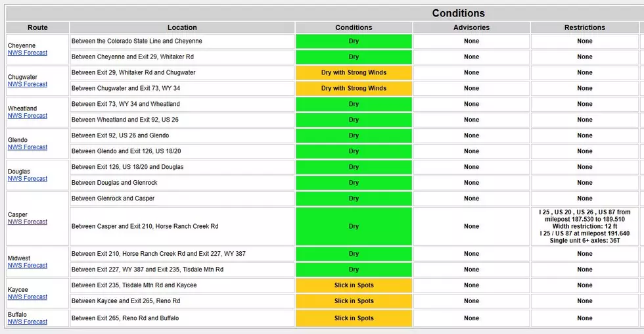This screenshot has height=334, width=644.
Task: Click the Location column header
Action: click(182, 28)
